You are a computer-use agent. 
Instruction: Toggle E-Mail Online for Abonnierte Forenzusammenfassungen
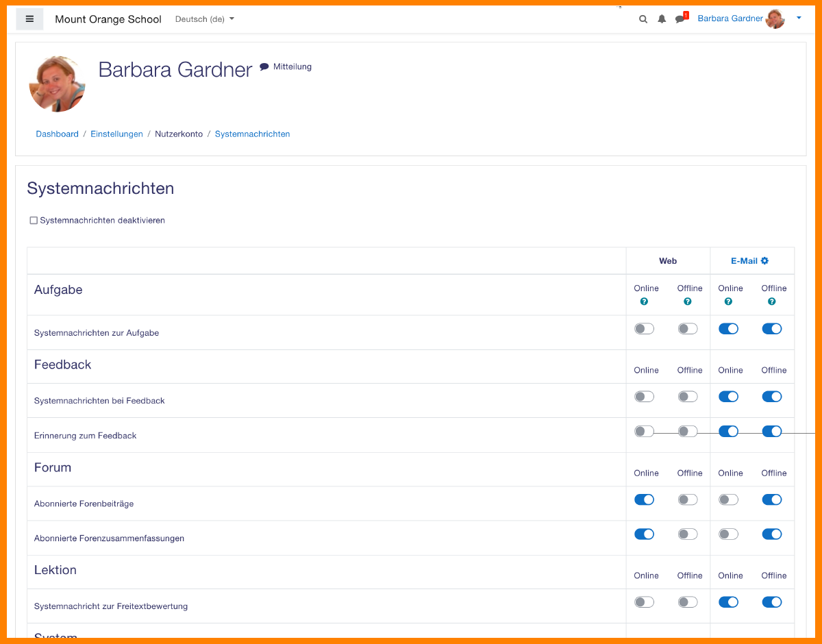click(729, 534)
